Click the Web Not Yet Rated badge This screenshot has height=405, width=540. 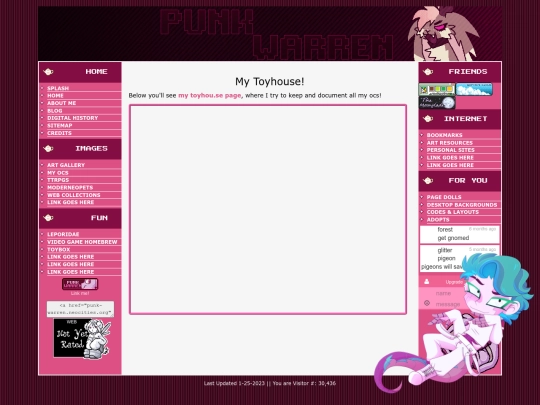pyautogui.click(x=82, y=338)
